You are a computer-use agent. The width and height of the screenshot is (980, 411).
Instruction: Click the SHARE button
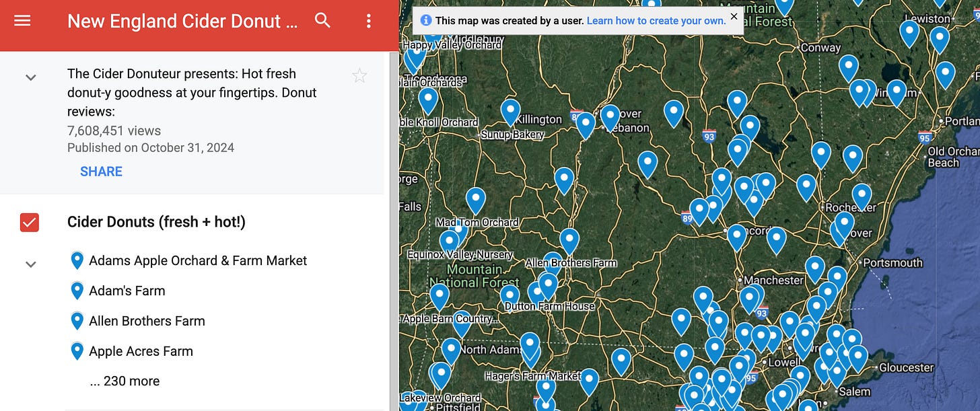click(101, 172)
